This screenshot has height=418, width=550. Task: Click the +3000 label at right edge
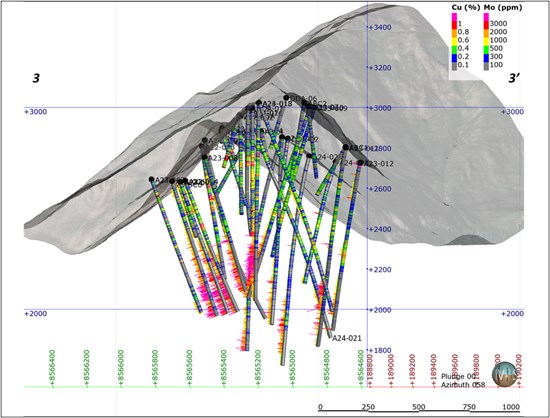[512, 112]
